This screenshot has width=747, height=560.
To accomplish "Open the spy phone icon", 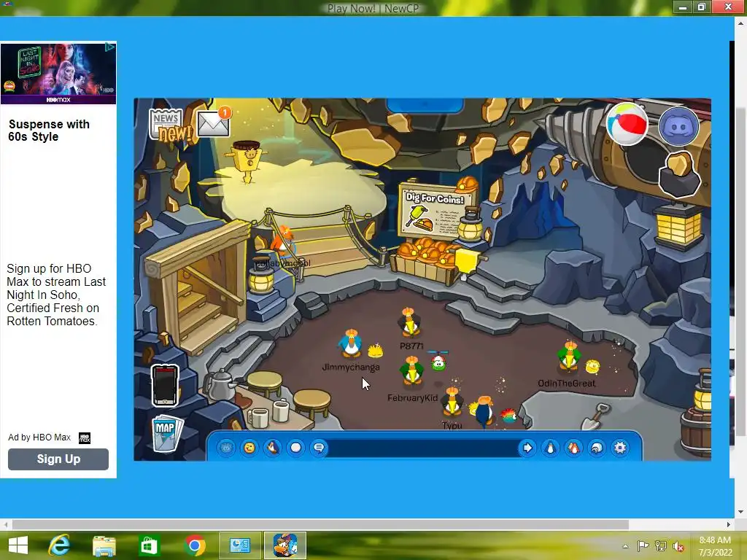I will pos(166,385).
